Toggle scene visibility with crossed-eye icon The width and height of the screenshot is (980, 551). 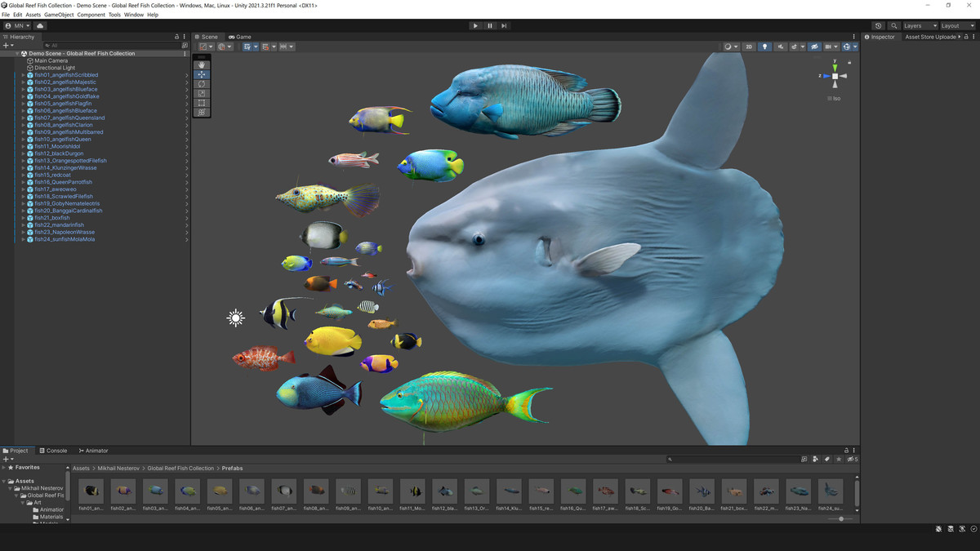(x=815, y=47)
